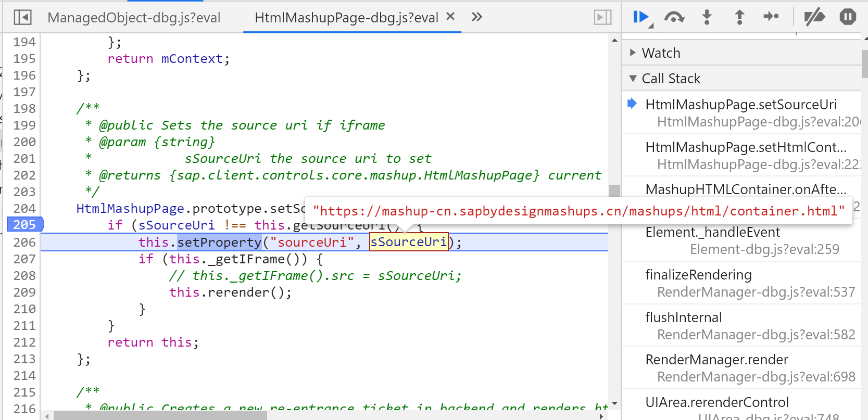Close the HtmlMashupPage-dbg.js tab
Image resolution: width=868 pixels, height=420 pixels.
[x=451, y=17]
